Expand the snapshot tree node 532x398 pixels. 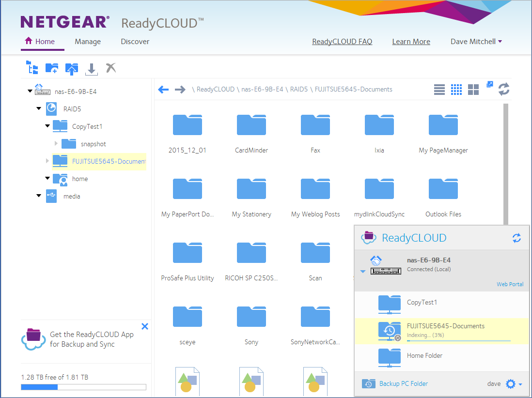pyautogui.click(x=56, y=143)
